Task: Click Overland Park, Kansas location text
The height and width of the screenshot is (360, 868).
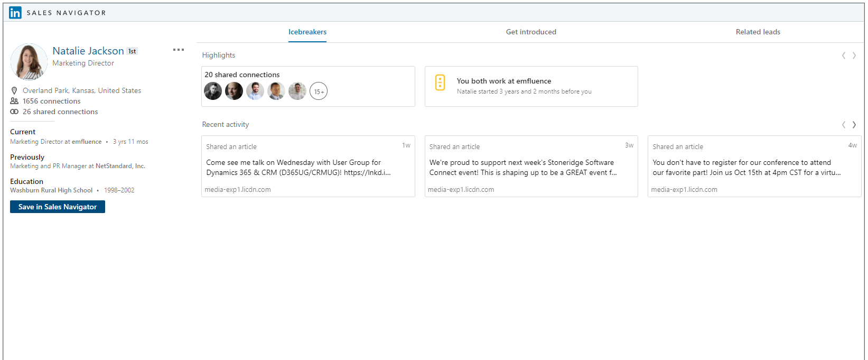Action: coord(82,90)
